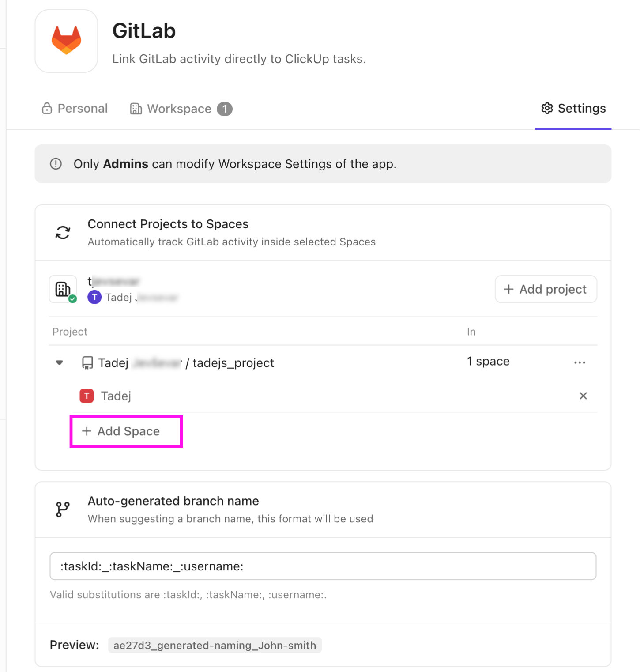
Task: Click the GitLab fox logo icon
Action: click(66, 40)
